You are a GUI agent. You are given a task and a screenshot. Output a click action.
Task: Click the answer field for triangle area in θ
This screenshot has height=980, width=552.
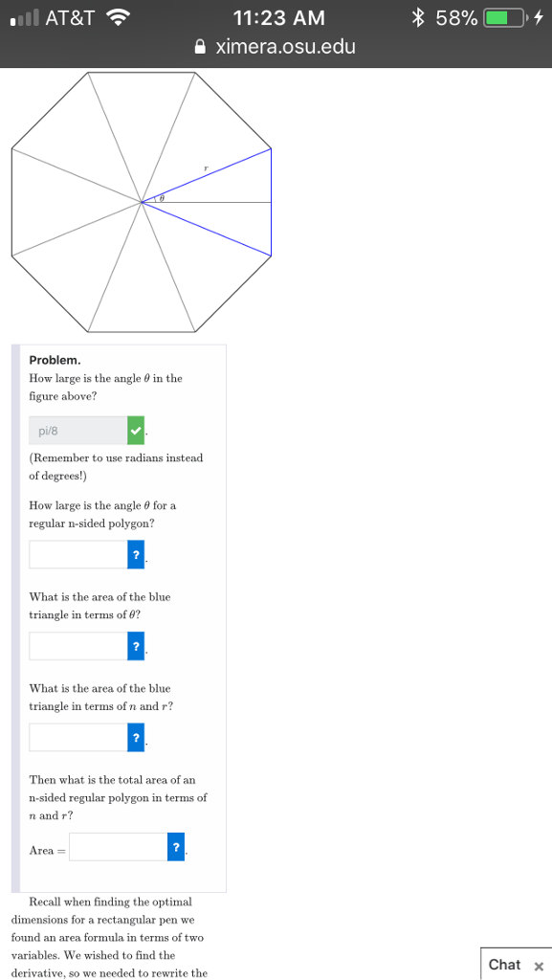[x=77, y=646]
